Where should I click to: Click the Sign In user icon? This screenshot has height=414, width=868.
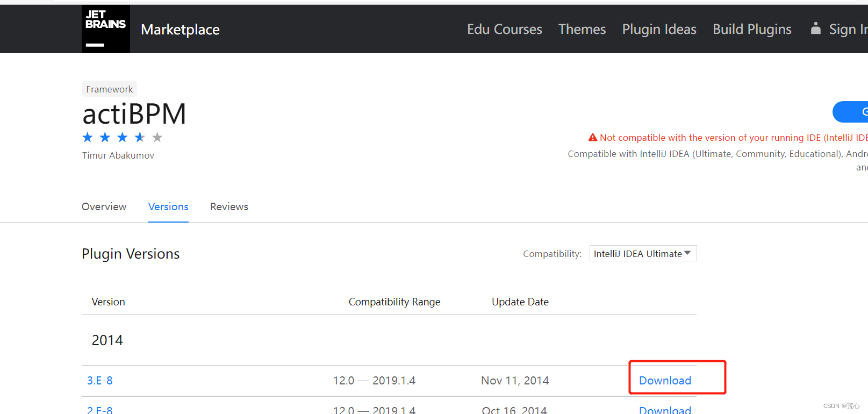(x=816, y=28)
